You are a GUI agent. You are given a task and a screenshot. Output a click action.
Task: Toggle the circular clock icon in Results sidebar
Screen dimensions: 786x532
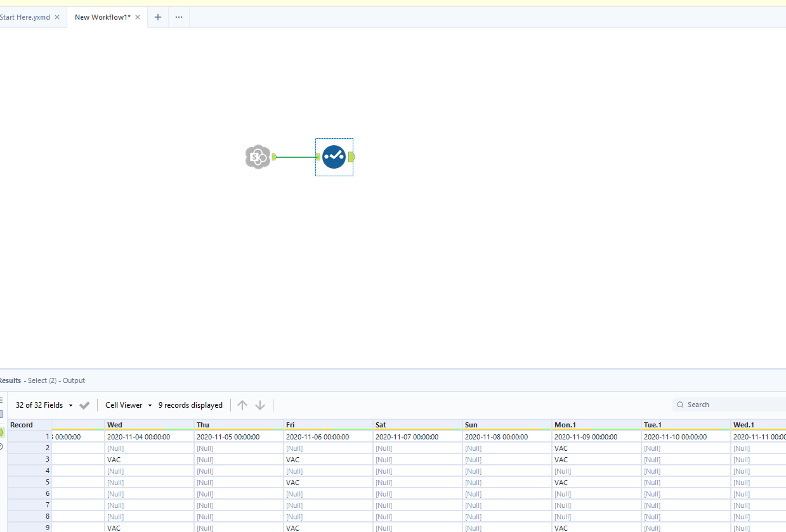(2, 444)
